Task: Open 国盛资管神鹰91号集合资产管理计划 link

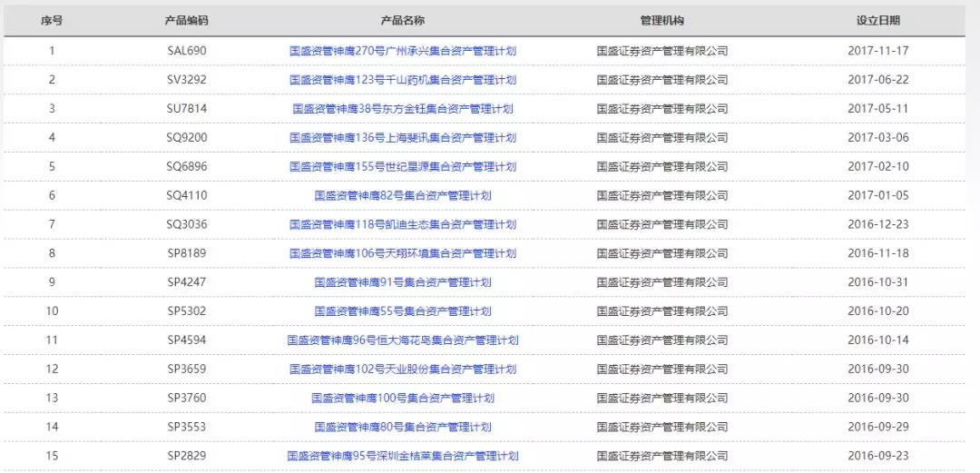Action: coord(403,282)
